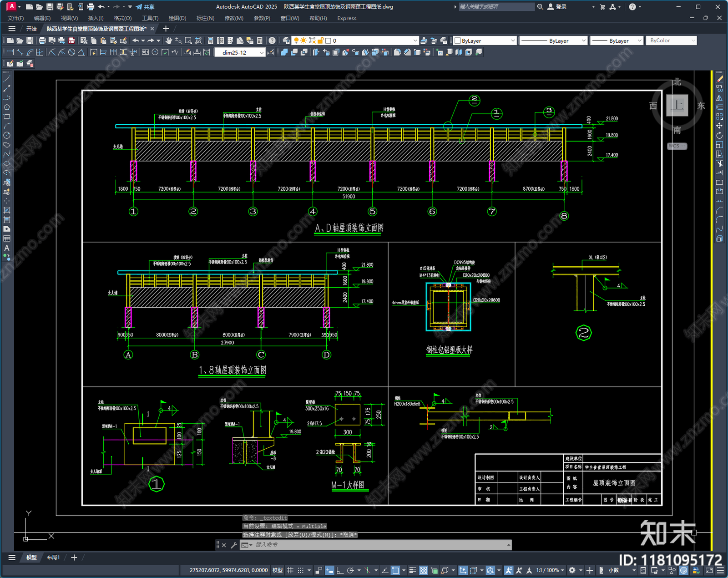This screenshot has width=728, height=578.
Task: Click the Erase tool in modify toolbar
Action: [x=719, y=79]
